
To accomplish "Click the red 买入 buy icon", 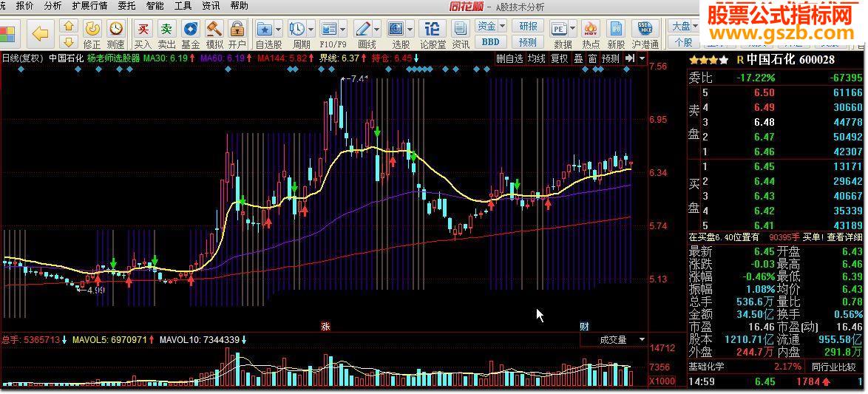I will (x=143, y=28).
